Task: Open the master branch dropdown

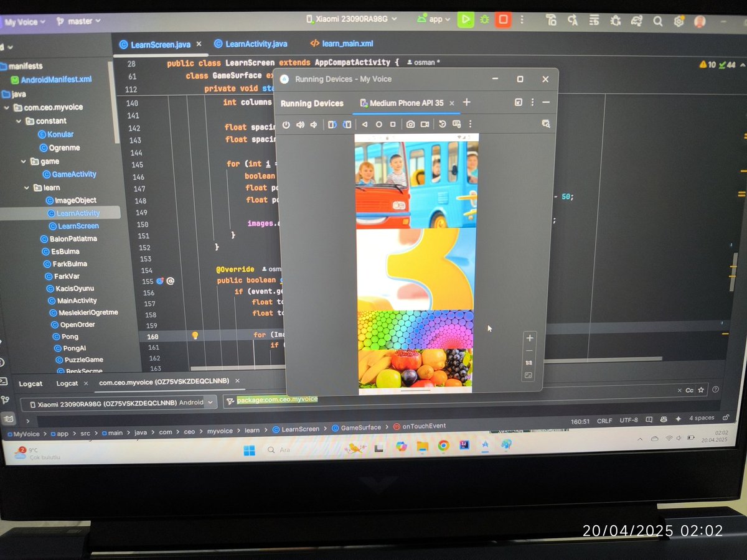Action: coord(78,21)
